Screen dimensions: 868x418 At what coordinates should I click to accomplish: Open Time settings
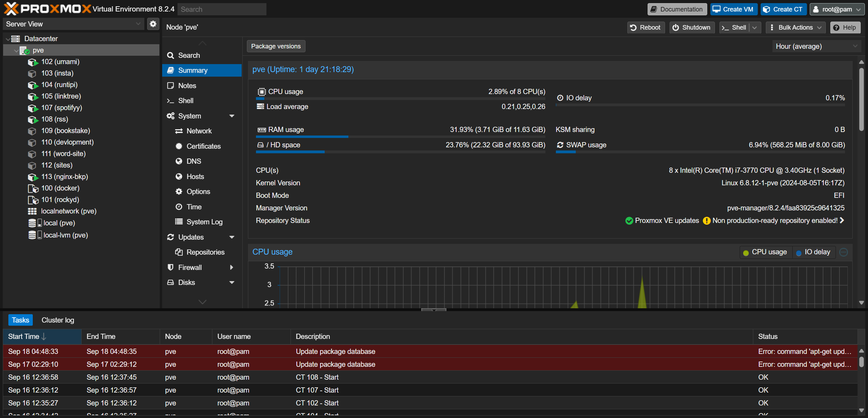202,207
